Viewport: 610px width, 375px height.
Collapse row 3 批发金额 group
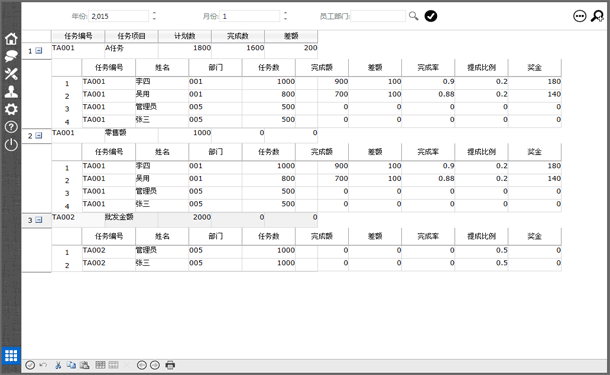click(x=39, y=220)
